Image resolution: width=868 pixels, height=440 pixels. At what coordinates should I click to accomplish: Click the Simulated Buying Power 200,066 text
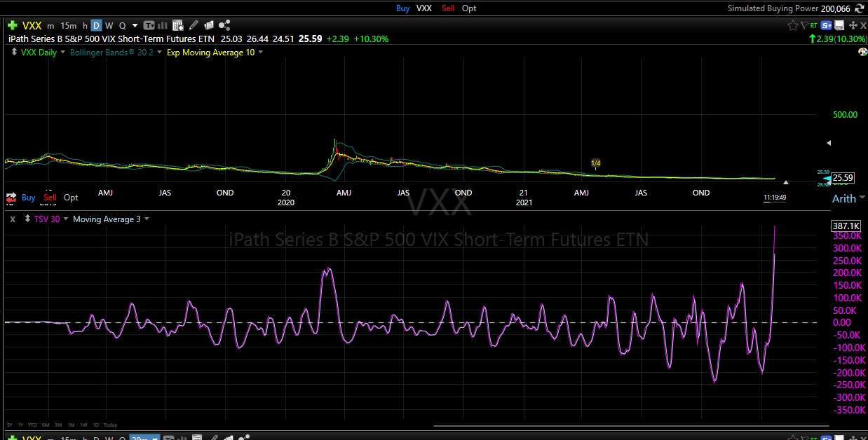pyautogui.click(x=789, y=8)
